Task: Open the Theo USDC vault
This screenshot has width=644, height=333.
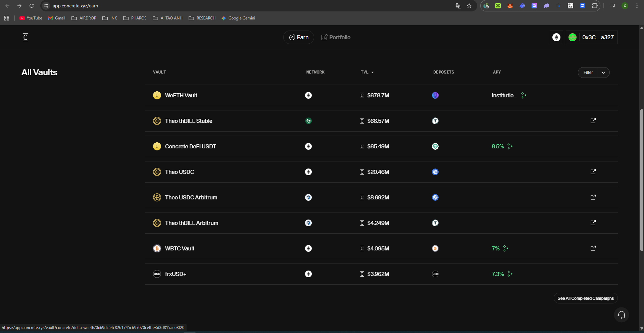Action: tap(381, 172)
